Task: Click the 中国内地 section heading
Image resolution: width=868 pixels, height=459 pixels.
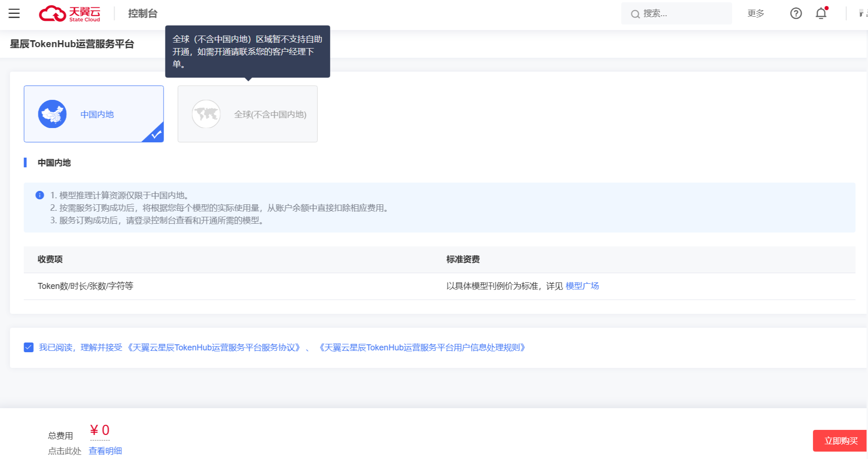Action: [54, 163]
